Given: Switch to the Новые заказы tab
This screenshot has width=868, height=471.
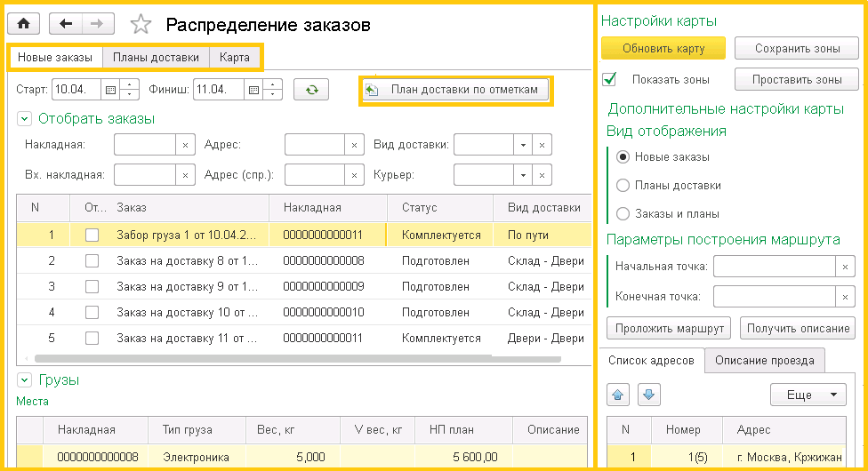Looking at the screenshot, I should 55,58.
